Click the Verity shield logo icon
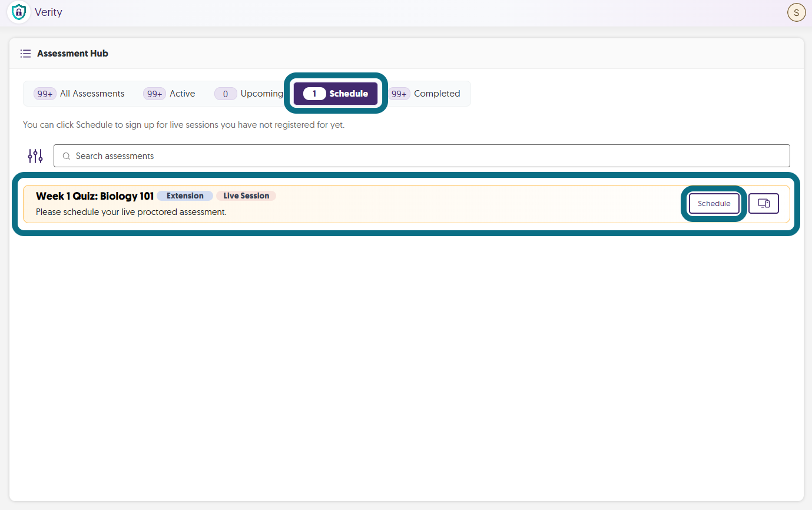Image resolution: width=812 pixels, height=510 pixels. 19,12
